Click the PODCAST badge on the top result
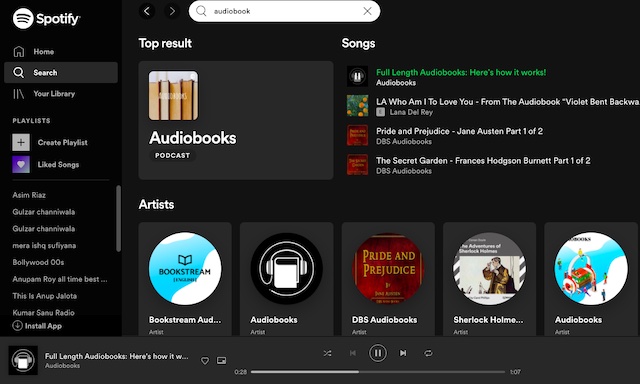640x384 pixels. tap(172, 155)
